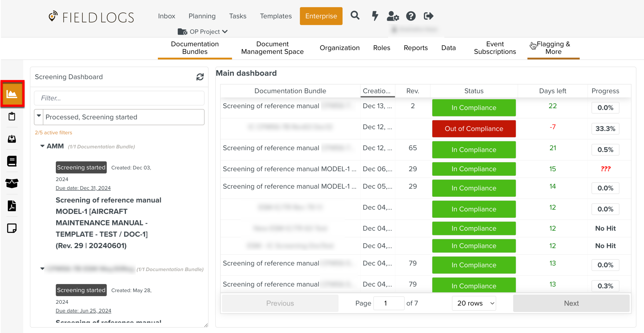The height and width of the screenshot is (333, 644).
Task: Refresh the Screening Dashboard panel
Action: point(200,77)
